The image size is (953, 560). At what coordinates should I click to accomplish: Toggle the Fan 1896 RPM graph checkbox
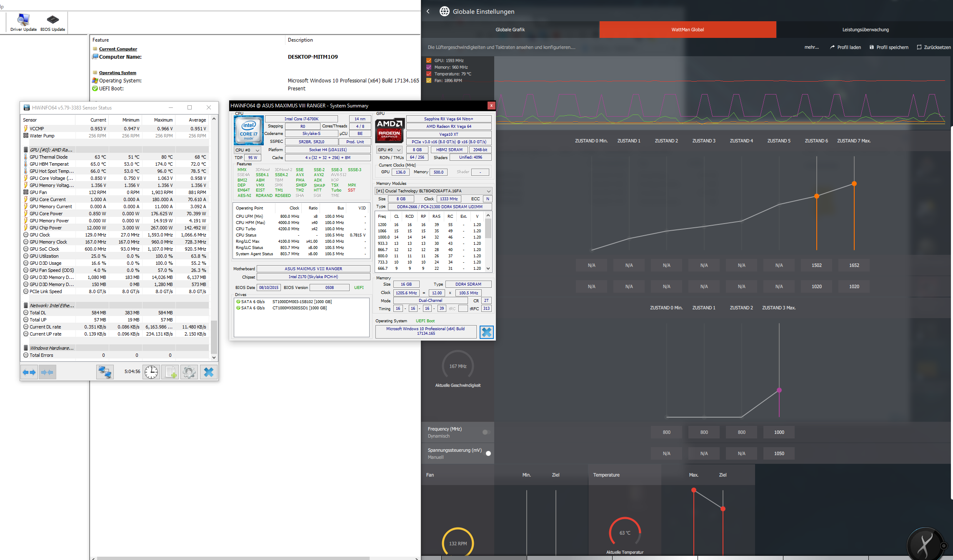[429, 80]
